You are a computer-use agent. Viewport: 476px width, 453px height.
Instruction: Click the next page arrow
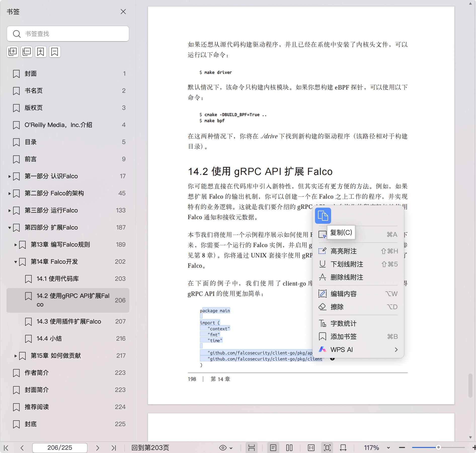(x=98, y=448)
